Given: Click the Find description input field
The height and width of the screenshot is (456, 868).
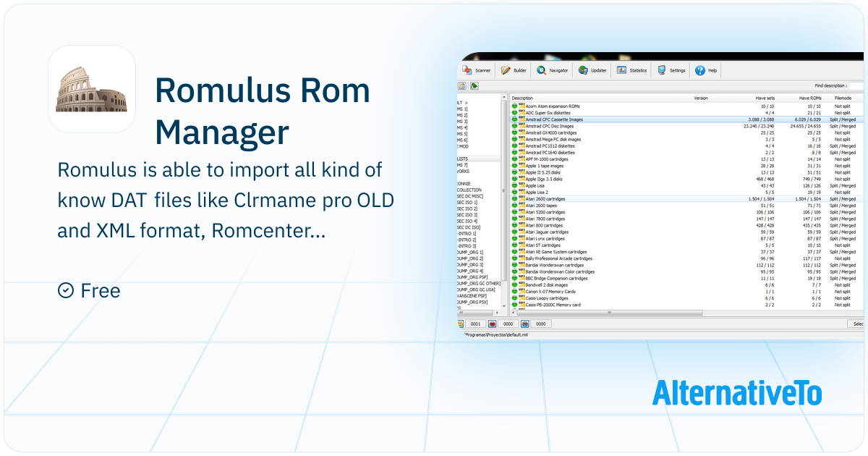Looking at the screenshot, I should pos(857,85).
